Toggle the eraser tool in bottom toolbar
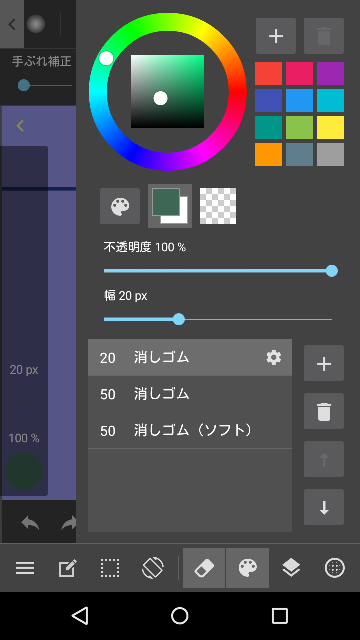The height and width of the screenshot is (640, 360). 204,568
